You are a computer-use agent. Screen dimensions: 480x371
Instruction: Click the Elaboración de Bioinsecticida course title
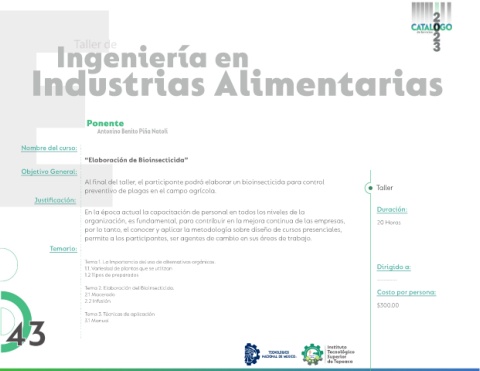coord(136,160)
